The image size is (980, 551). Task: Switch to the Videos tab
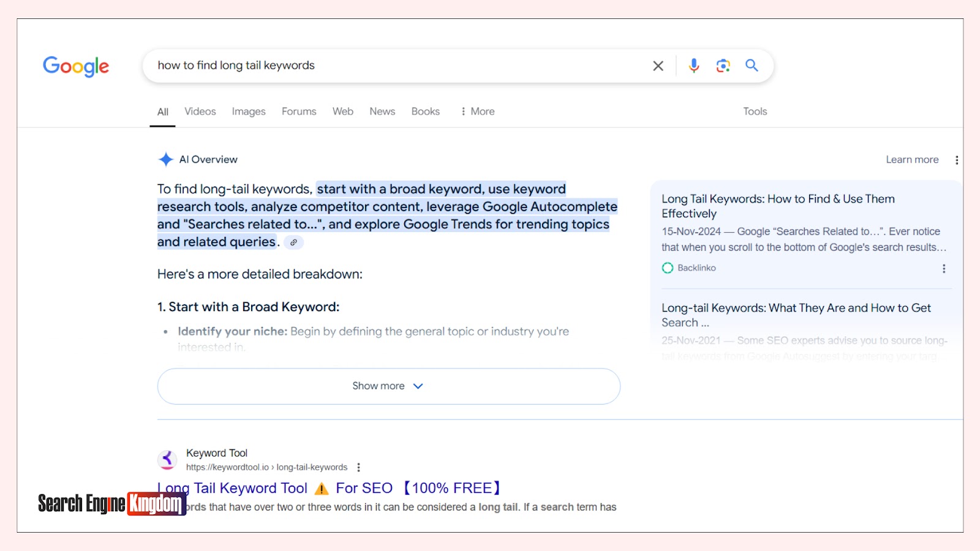[x=200, y=111]
